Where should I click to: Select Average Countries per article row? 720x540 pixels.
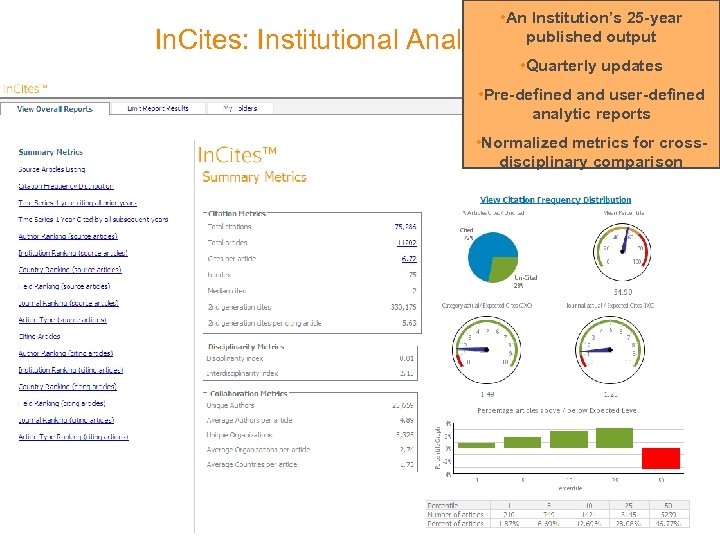click(310, 464)
